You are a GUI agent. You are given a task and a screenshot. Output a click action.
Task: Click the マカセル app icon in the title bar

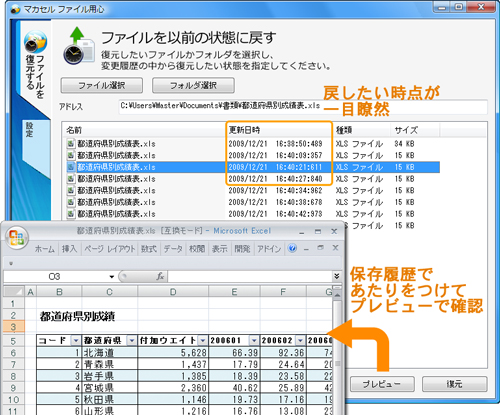pyautogui.click(x=15, y=9)
